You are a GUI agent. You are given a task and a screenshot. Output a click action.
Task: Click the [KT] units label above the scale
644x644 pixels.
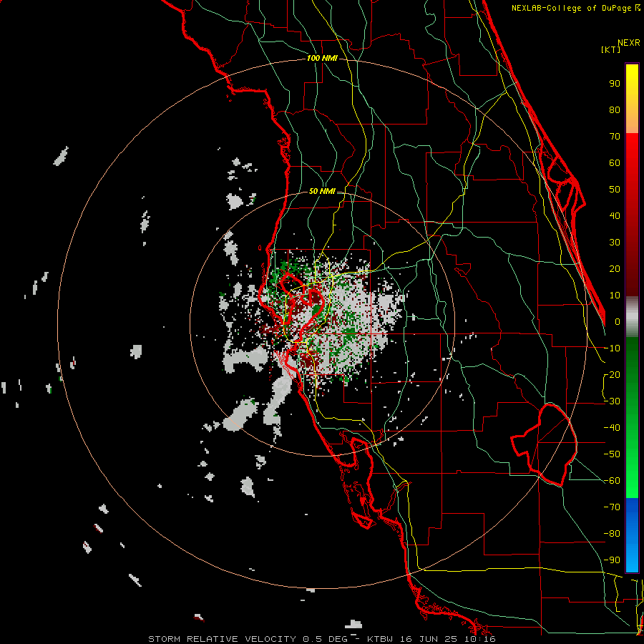[x=611, y=49]
